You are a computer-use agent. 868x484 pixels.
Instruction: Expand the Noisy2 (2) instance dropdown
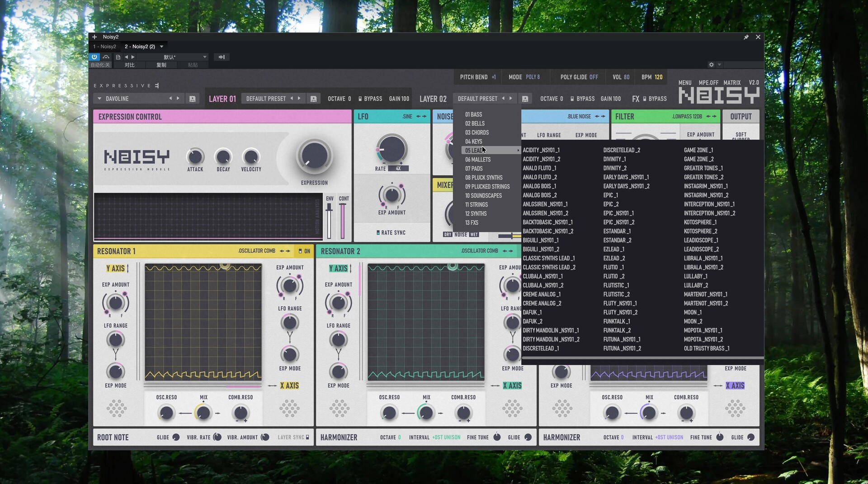pyautogui.click(x=161, y=47)
